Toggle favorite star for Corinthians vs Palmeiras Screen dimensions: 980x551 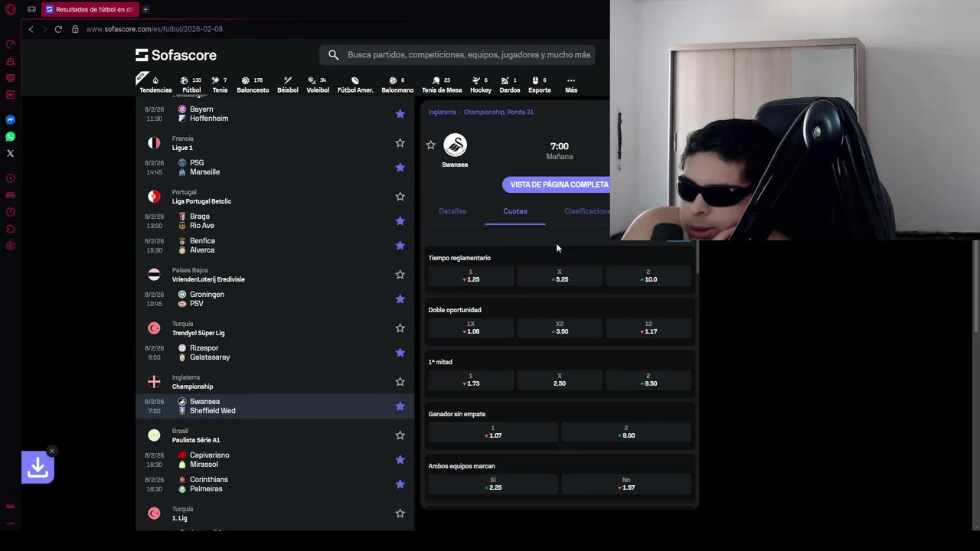click(400, 484)
